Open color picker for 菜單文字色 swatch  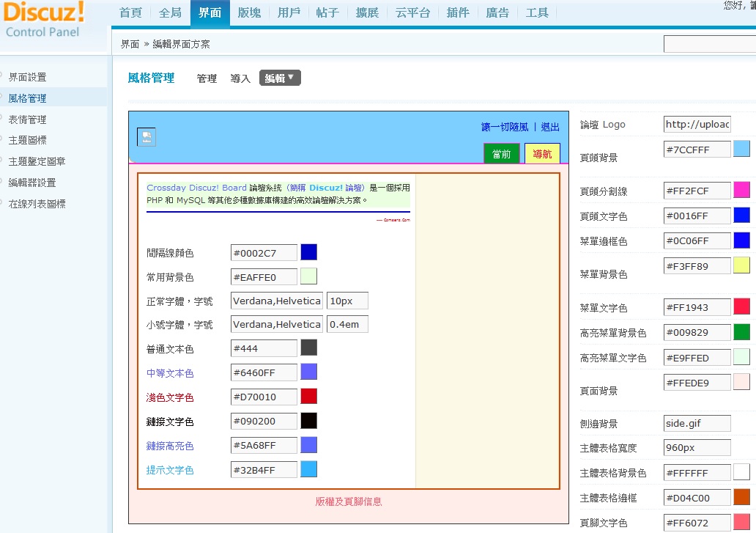click(x=741, y=306)
